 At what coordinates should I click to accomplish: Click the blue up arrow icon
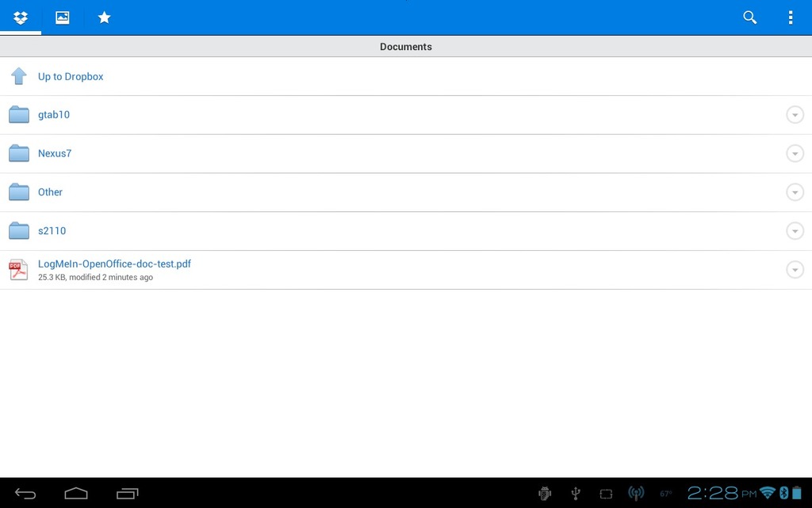[19, 76]
